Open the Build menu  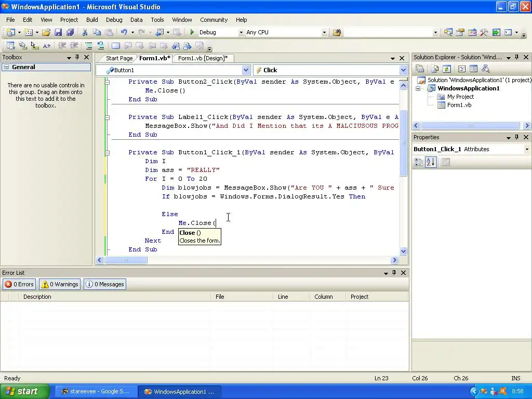92,20
